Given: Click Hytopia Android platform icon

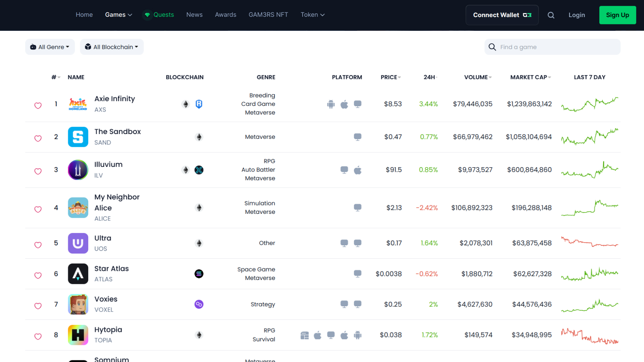Looking at the screenshot, I should click(x=358, y=335).
